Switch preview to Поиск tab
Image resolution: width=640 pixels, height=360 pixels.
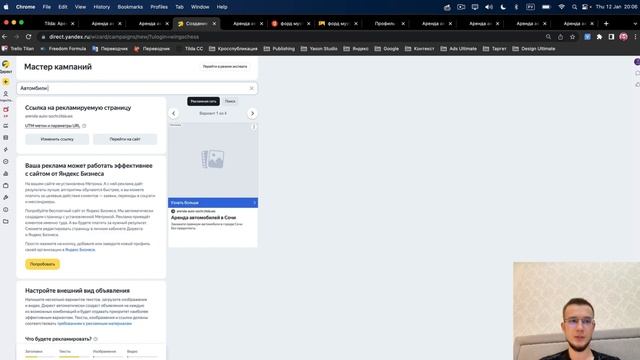[230, 101]
